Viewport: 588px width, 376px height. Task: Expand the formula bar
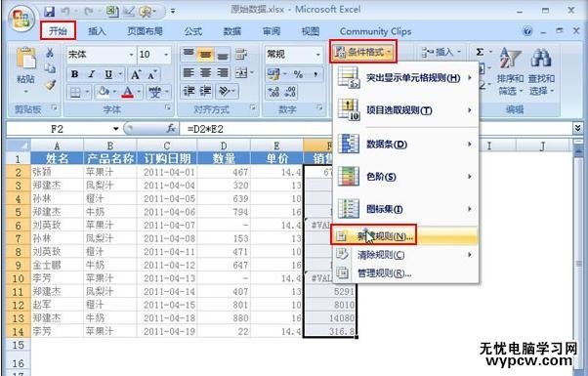(x=577, y=129)
